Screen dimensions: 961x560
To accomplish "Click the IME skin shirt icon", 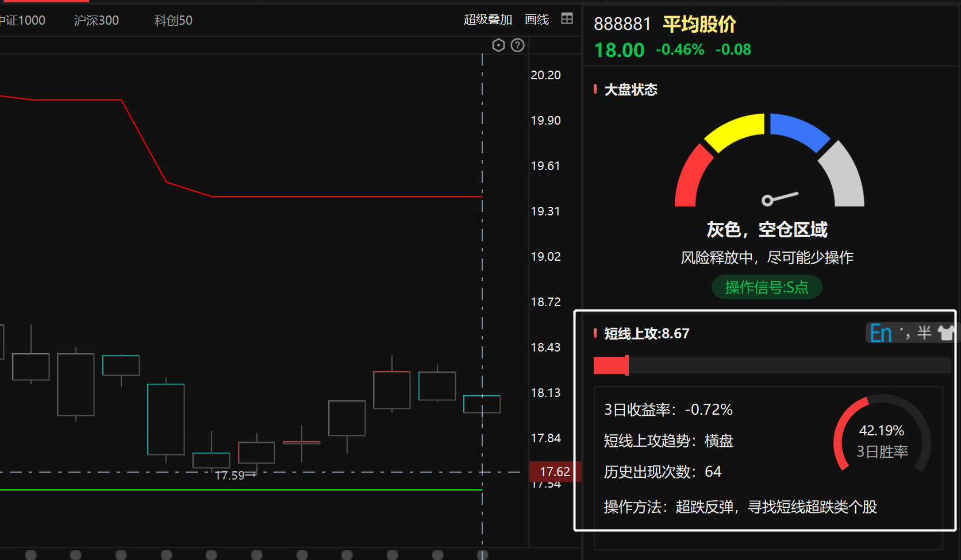I will 945,333.
